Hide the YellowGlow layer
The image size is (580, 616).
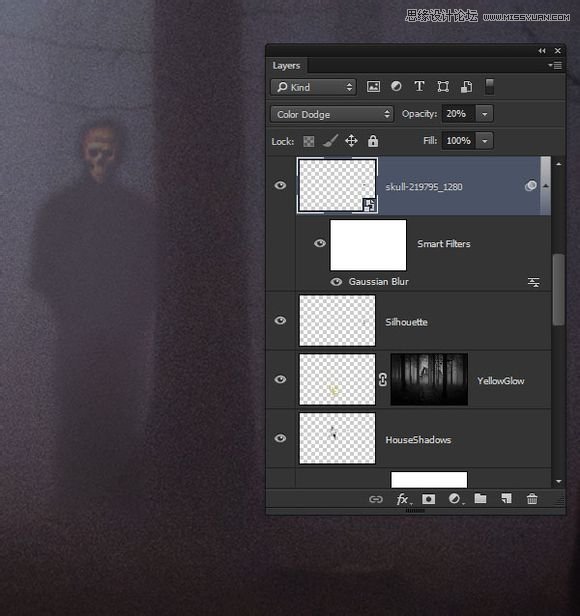[x=280, y=380]
